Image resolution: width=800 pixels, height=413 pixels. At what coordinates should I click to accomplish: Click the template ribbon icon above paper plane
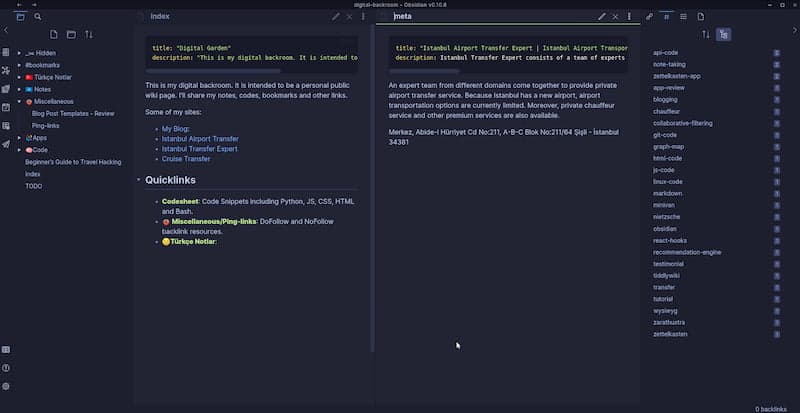[x=6, y=126]
